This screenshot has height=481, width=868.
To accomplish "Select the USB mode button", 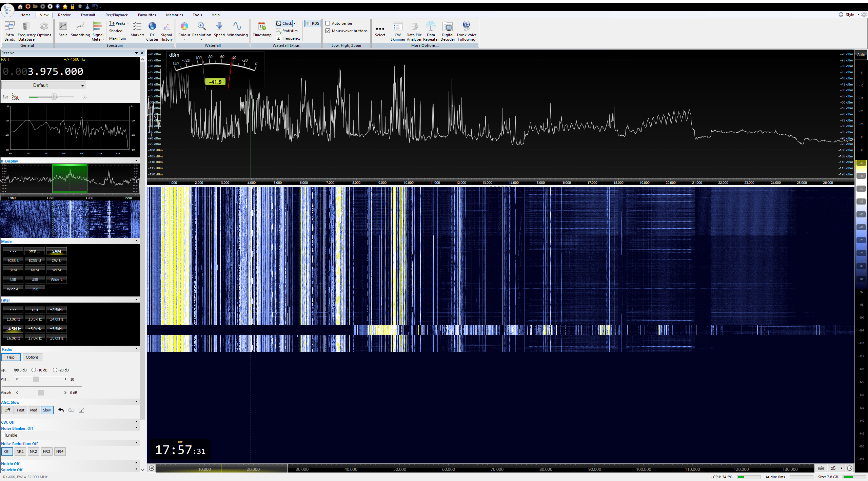I will coord(35,280).
